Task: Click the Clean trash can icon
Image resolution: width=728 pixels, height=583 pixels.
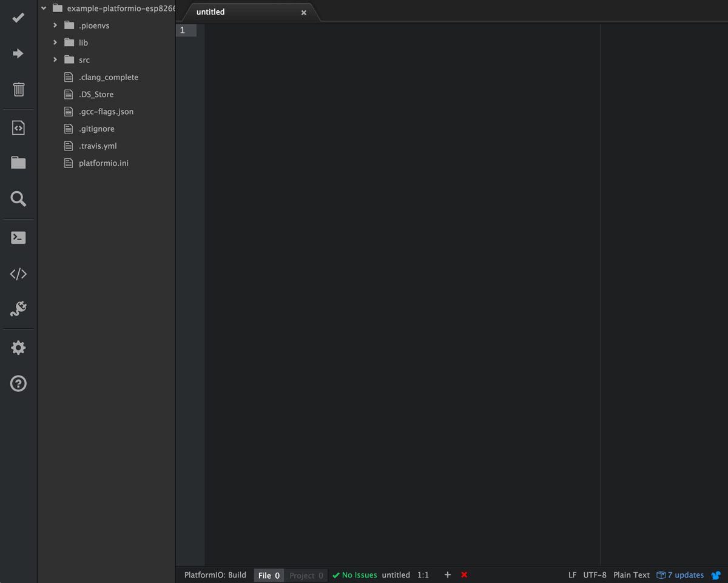Action: (x=18, y=89)
